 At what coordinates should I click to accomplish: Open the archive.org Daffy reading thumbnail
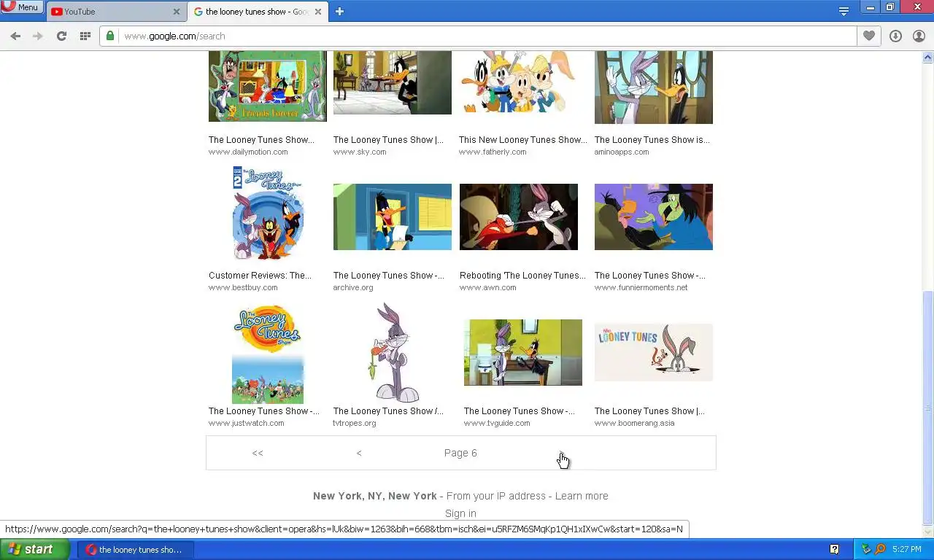[393, 217]
